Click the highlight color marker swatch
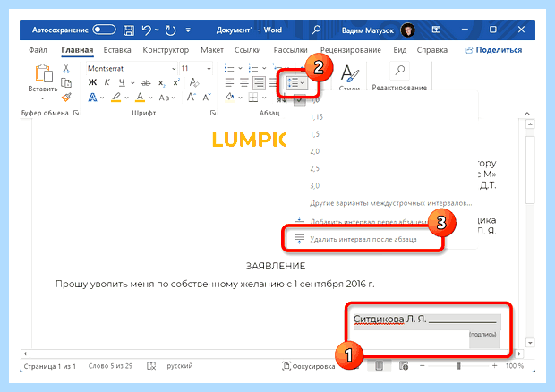Screen dimensions: 555x392 click(x=116, y=97)
